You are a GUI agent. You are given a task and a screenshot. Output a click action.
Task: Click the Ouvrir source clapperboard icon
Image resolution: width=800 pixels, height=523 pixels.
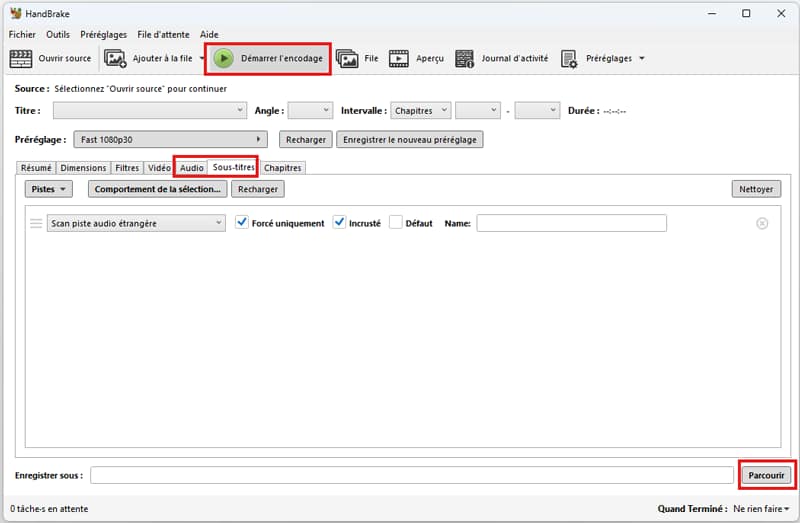[x=21, y=59]
